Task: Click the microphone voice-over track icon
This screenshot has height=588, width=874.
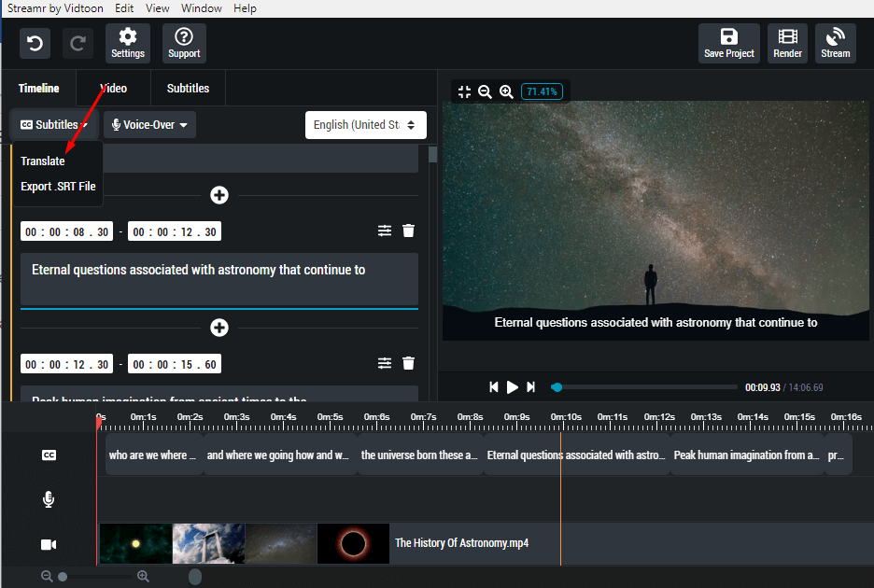Action: [x=49, y=499]
